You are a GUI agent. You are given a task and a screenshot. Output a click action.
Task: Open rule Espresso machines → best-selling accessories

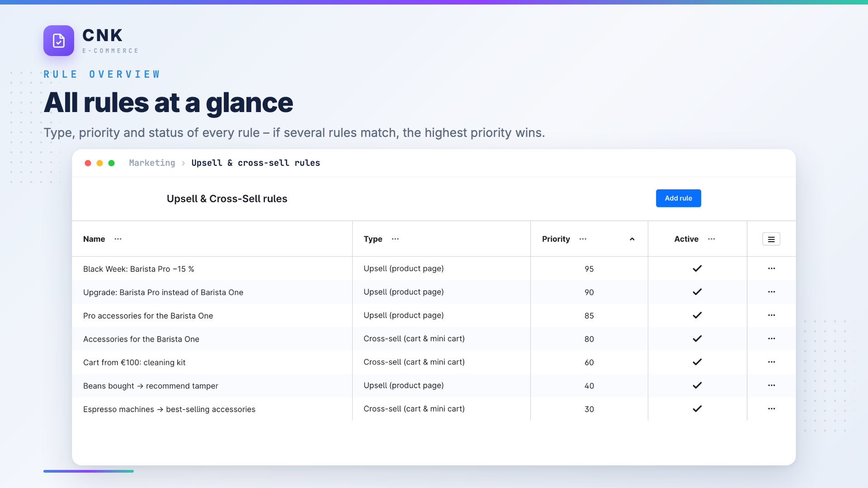169,409
